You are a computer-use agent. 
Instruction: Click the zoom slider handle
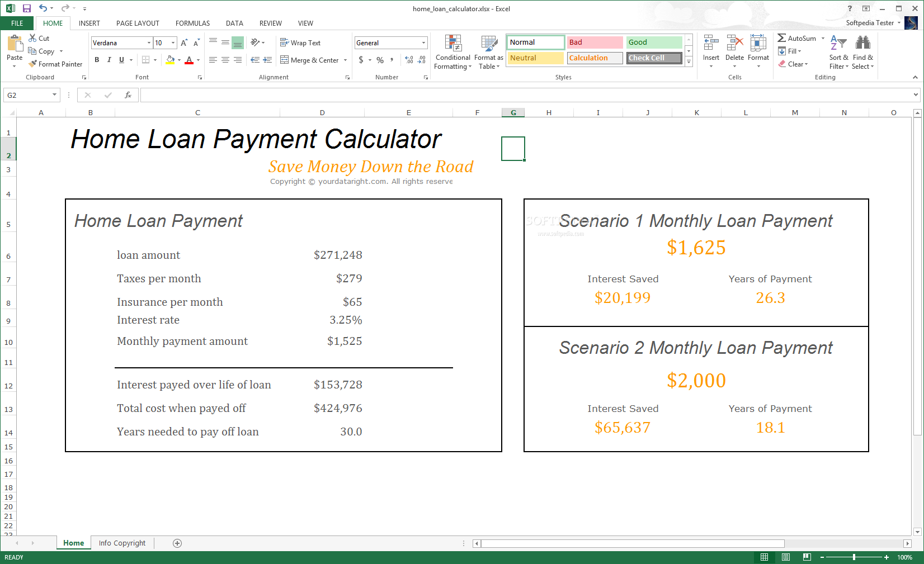point(854,557)
